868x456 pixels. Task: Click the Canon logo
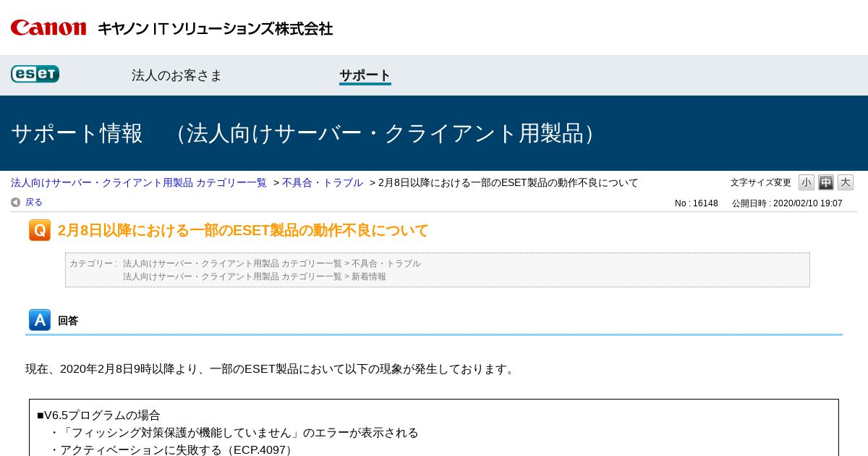tap(48, 28)
